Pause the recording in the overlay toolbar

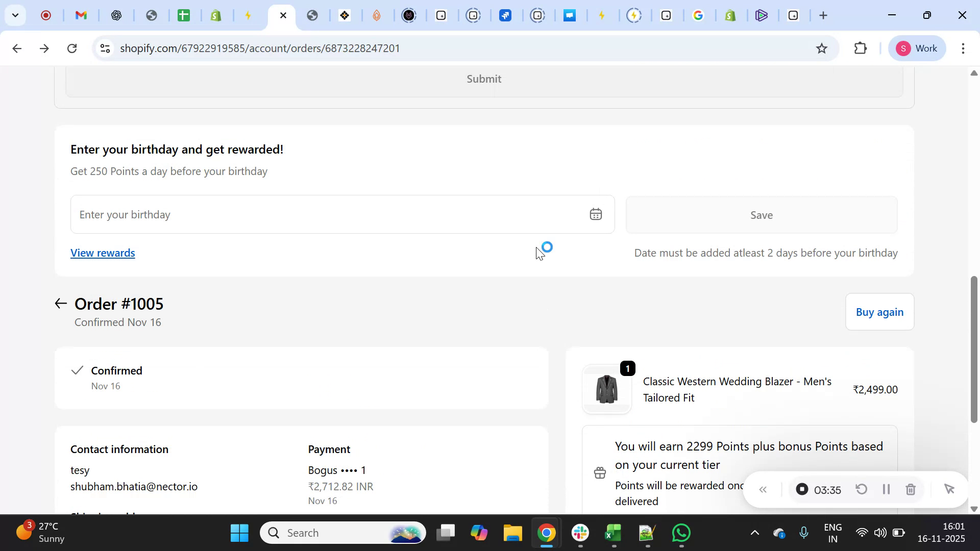pyautogui.click(x=886, y=489)
